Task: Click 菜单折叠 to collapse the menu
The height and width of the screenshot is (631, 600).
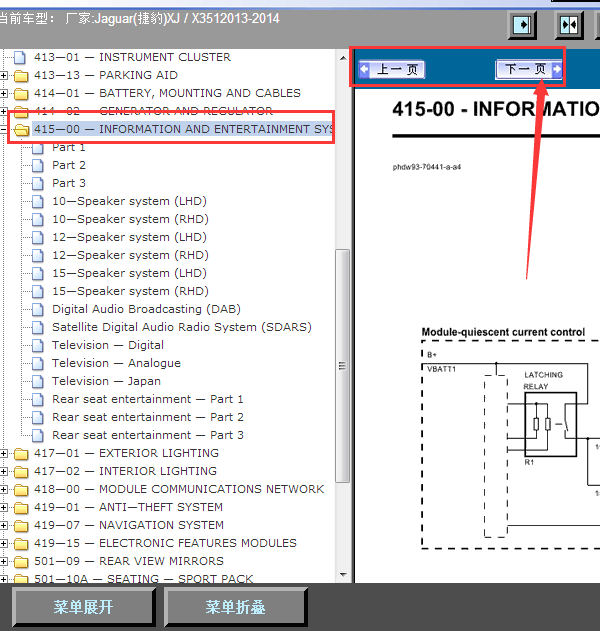Action: click(235, 607)
